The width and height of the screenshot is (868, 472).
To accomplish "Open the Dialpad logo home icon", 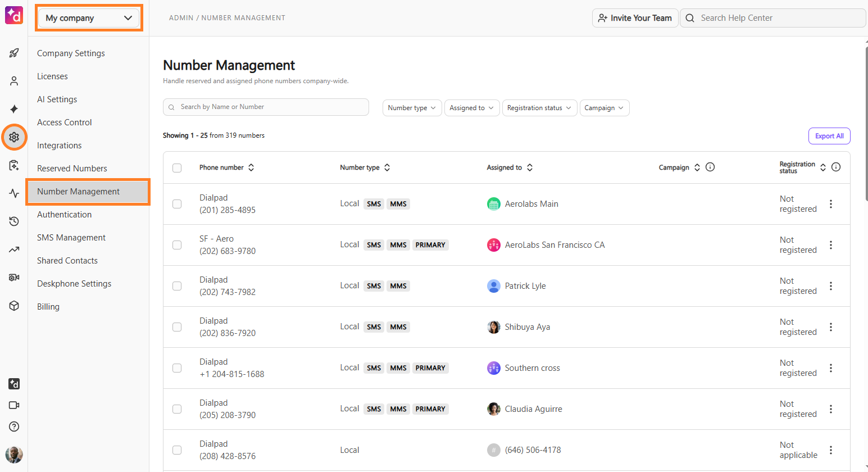I will pos(14,15).
